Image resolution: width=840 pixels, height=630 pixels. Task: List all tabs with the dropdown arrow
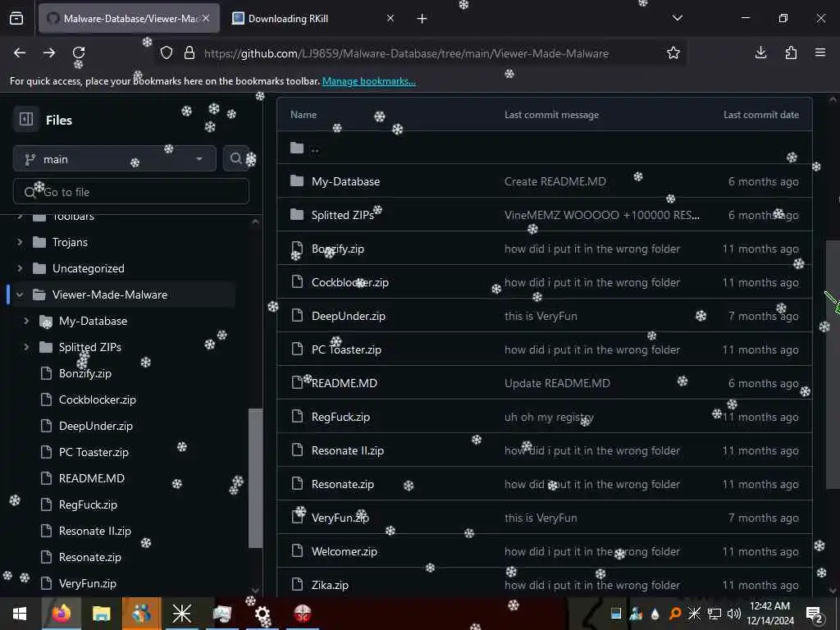tap(677, 18)
